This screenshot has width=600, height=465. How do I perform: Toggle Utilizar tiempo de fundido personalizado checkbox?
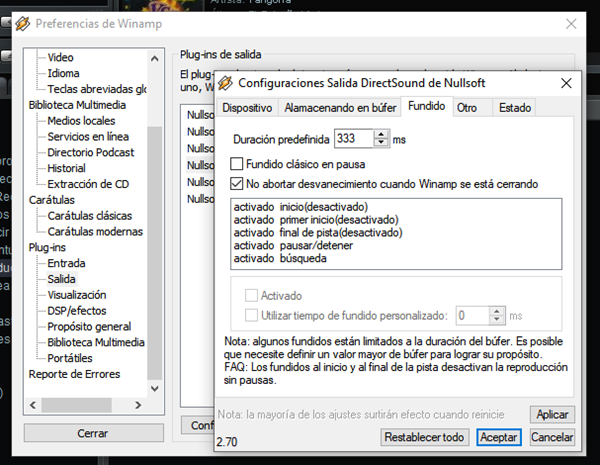[251, 315]
